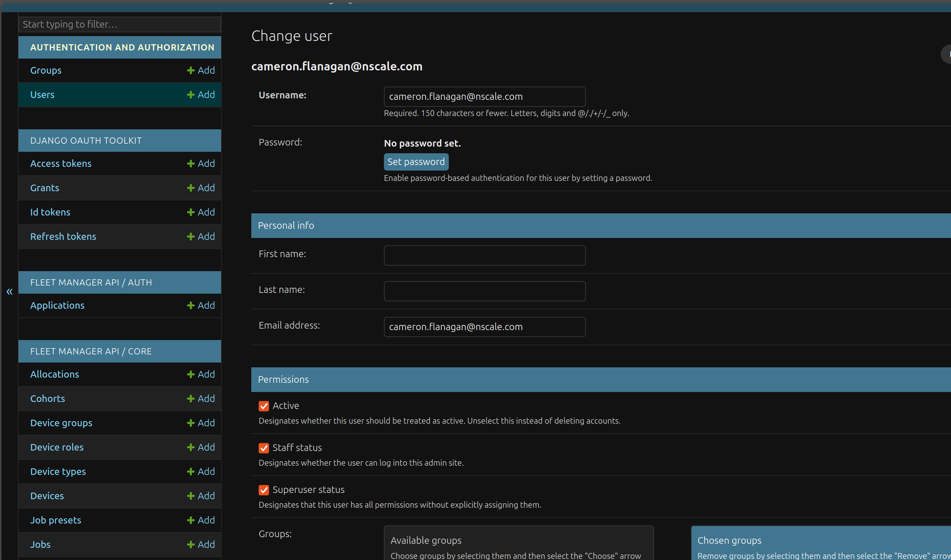
Task: Open Access tokens in sidebar
Action: tap(61, 164)
